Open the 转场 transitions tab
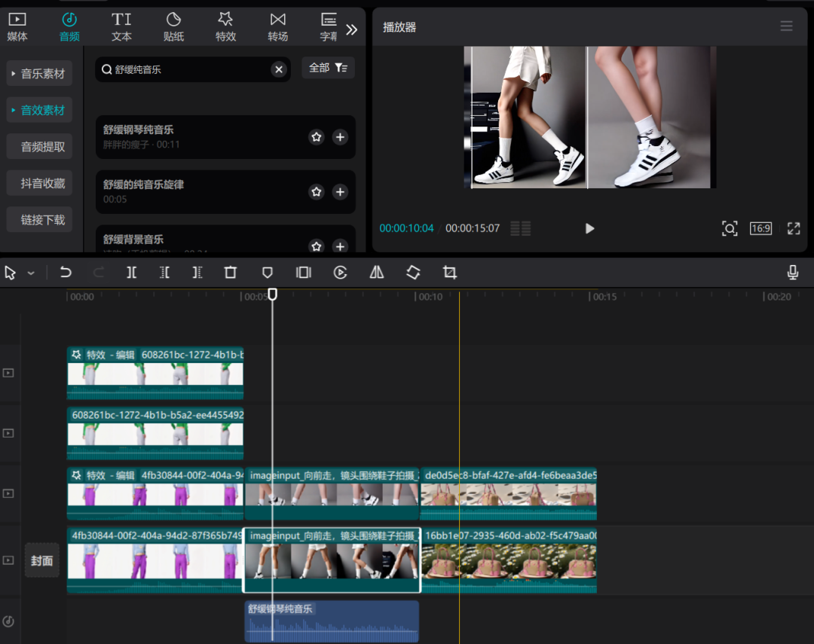814x644 pixels. (277, 26)
